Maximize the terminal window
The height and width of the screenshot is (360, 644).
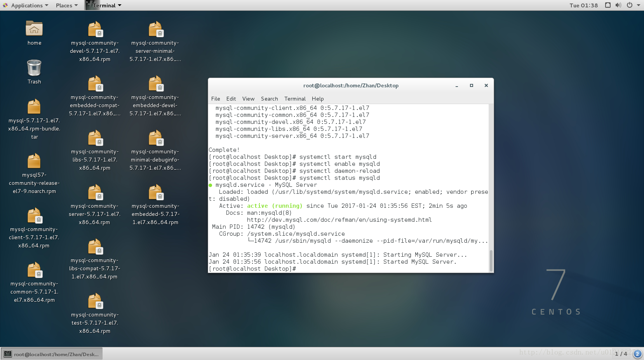pyautogui.click(x=472, y=85)
